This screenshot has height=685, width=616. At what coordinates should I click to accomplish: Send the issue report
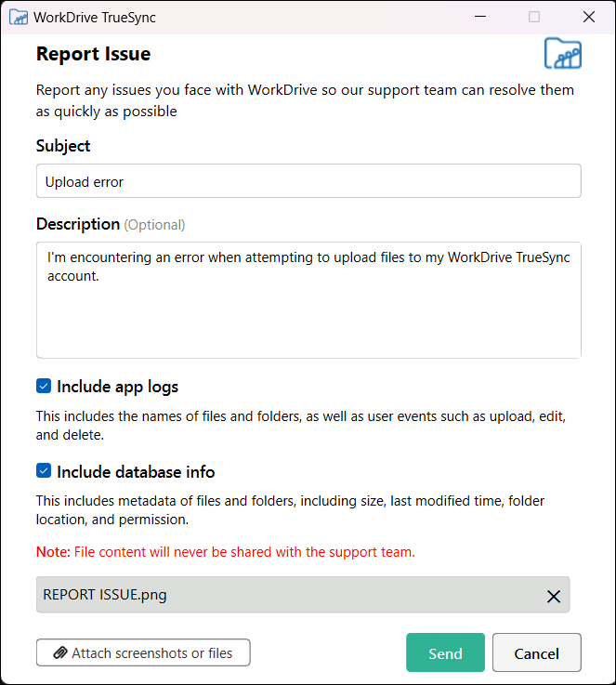point(445,652)
